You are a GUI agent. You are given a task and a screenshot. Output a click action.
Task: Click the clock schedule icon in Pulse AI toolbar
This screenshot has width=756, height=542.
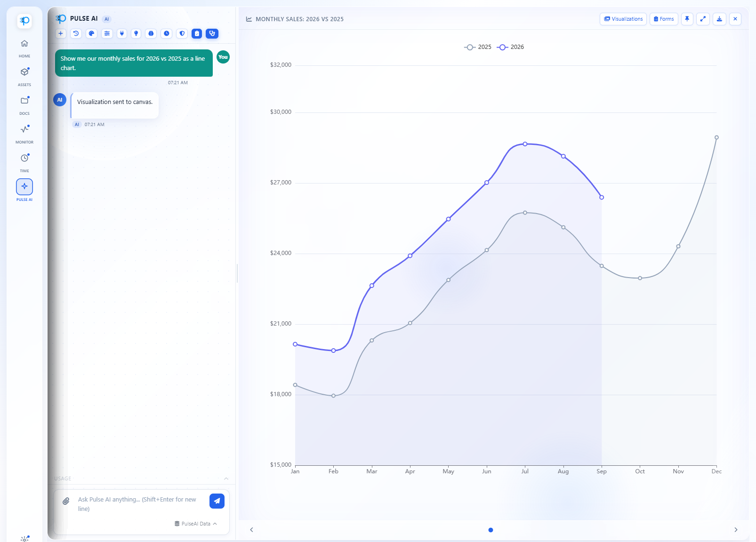coord(166,33)
